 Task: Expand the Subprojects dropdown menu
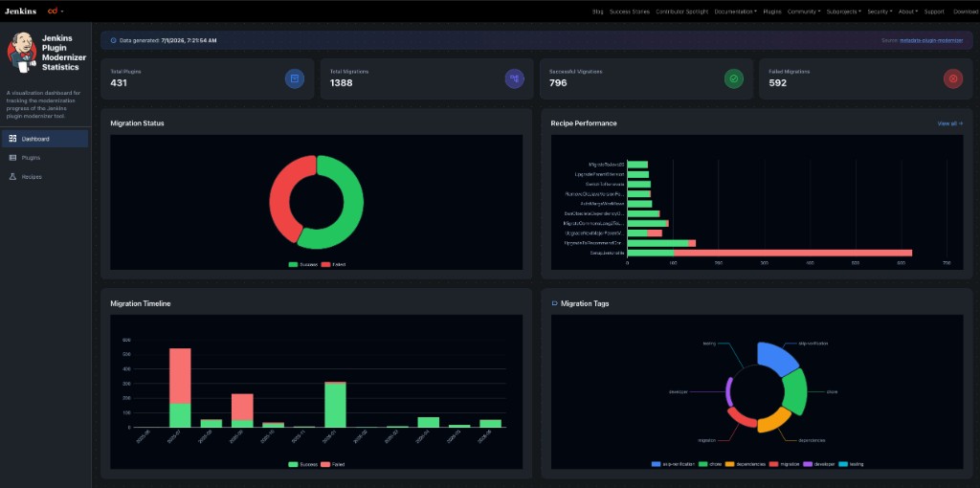point(843,11)
